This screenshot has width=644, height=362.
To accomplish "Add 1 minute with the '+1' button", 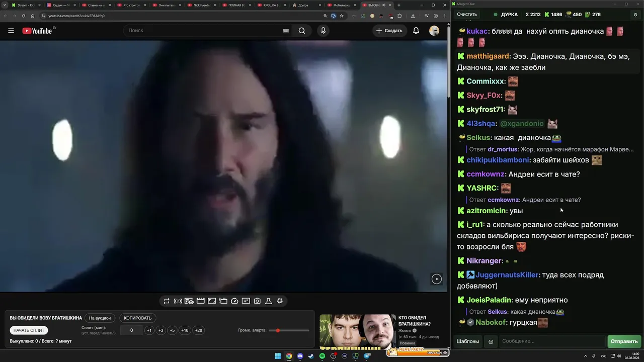I will click(149, 330).
